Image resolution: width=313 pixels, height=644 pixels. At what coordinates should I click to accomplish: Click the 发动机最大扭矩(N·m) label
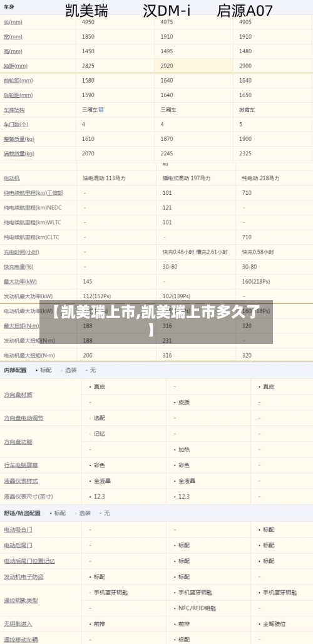29,341
